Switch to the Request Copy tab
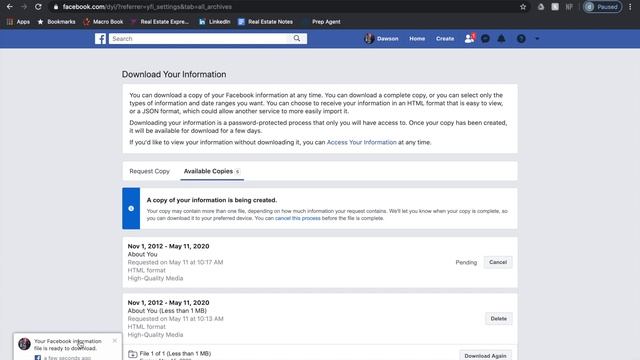This screenshot has height=360, width=640. (149, 171)
